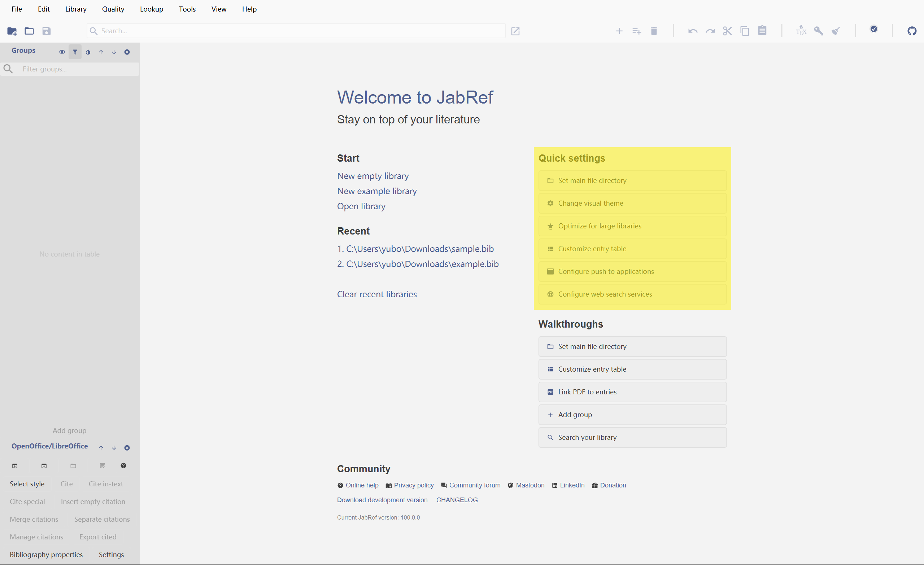Start the Search your library walkthrough
924x565 pixels.
(633, 438)
